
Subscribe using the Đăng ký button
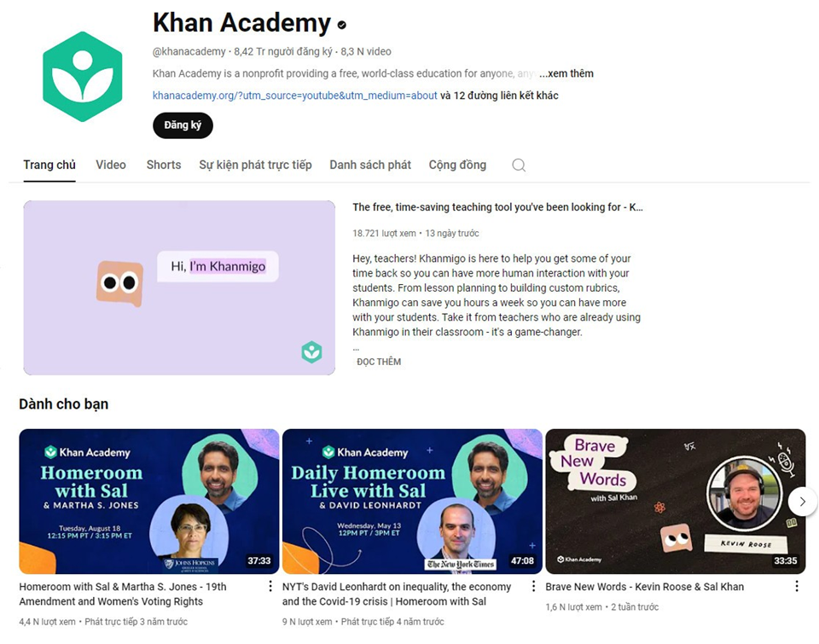(x=183, y=125)
